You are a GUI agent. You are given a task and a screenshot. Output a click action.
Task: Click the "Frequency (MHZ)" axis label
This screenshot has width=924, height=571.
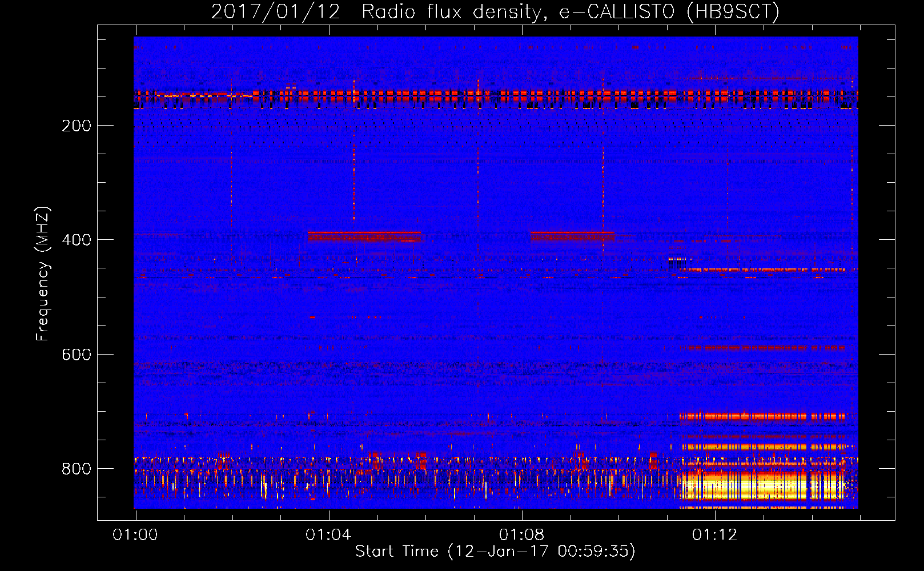[x=43, y=274]
